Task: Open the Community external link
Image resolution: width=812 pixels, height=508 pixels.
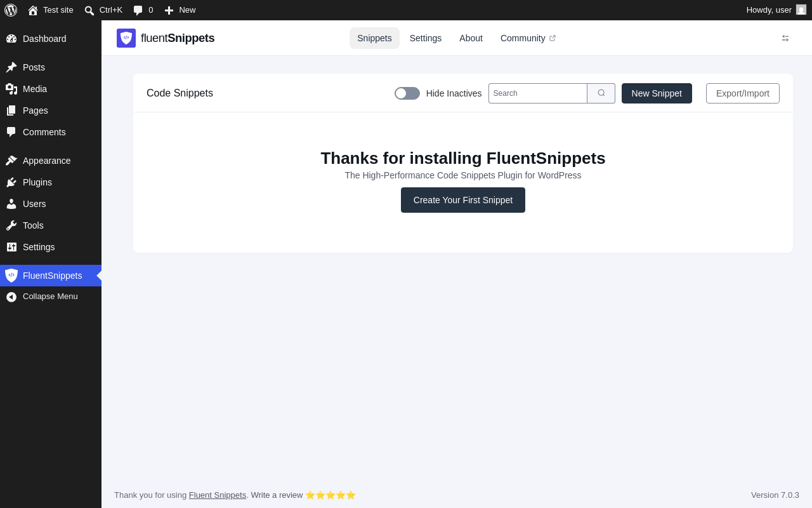Action: 528,38
